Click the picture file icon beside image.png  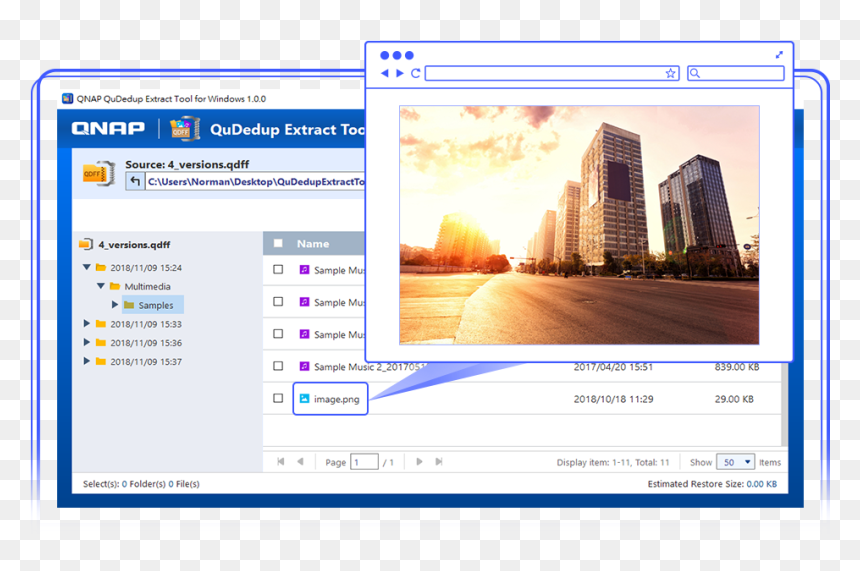[304, 398]
